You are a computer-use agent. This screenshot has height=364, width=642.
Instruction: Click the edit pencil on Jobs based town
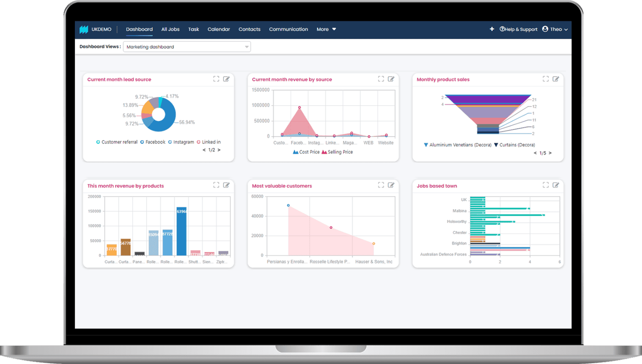[x=556, y=185]
